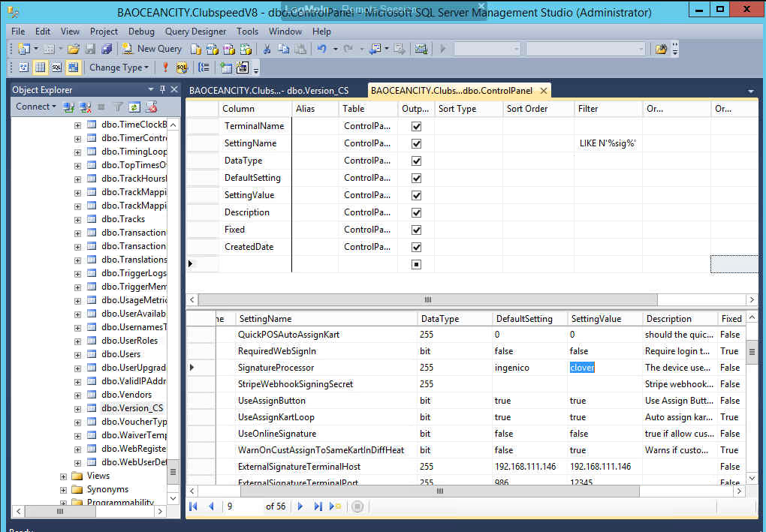Click the Copy icon in toolbar
This screenshot has height=532, width=766.
[283, 49]
